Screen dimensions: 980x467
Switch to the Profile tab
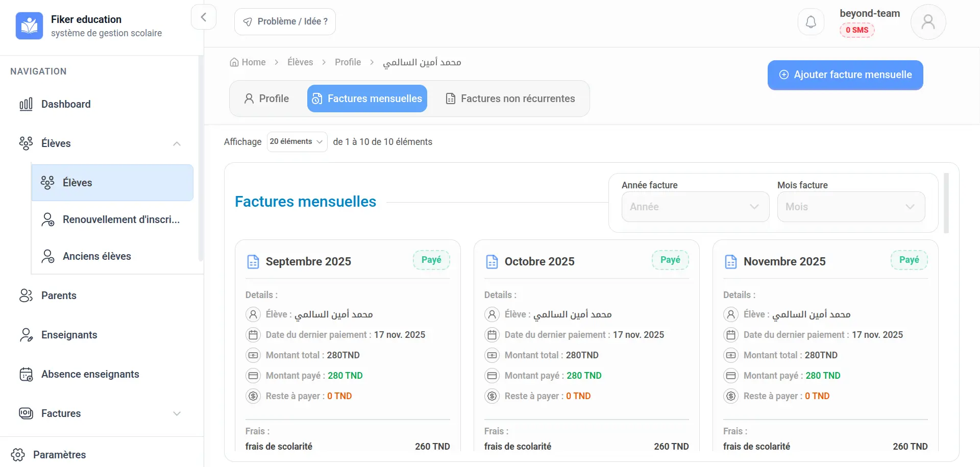pyautogui.click(x=267, y=99)
